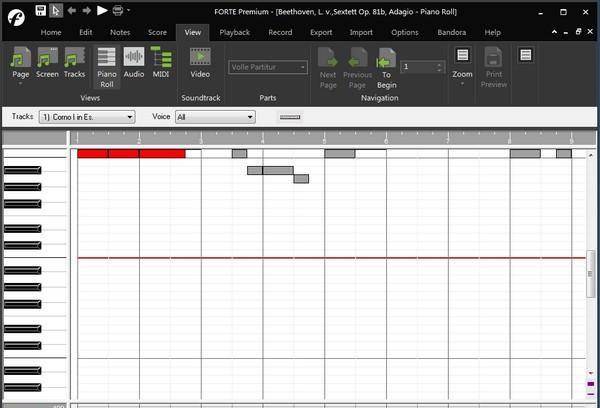
Task: Click the purple zoom control at bottom right
Action: [x=591, y=384]
